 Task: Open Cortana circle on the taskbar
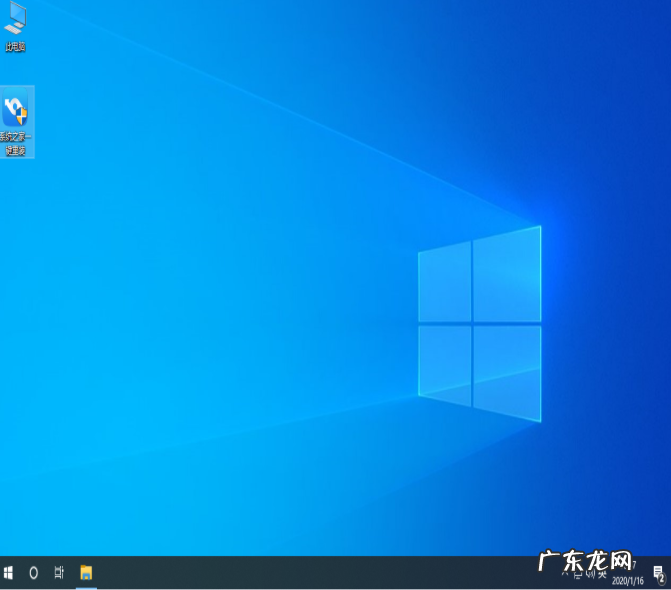(x=33, y=572)
